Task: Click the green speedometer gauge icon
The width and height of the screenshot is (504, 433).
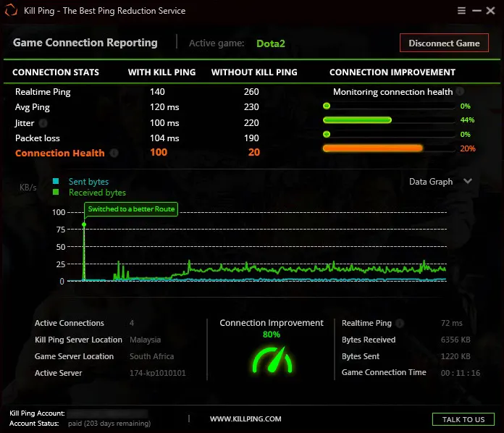Action: pos(272,359)
